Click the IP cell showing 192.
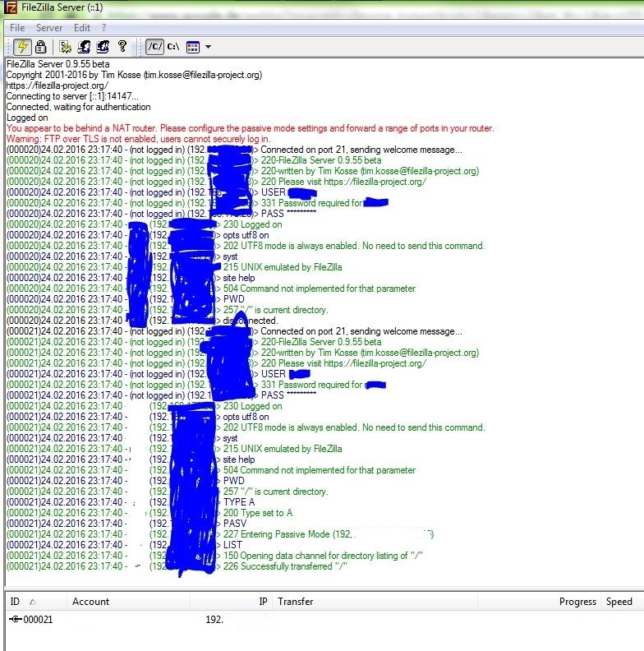 (214, 620)
